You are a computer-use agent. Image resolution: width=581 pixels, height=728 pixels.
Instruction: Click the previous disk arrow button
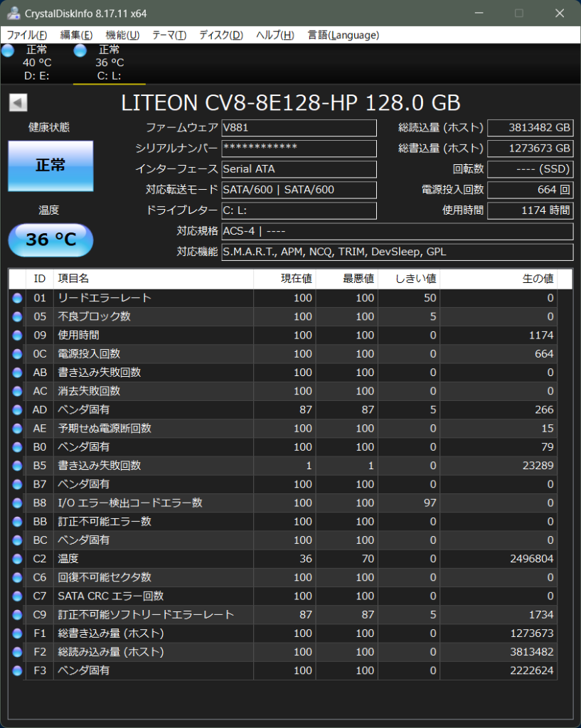tap(18, 102)
